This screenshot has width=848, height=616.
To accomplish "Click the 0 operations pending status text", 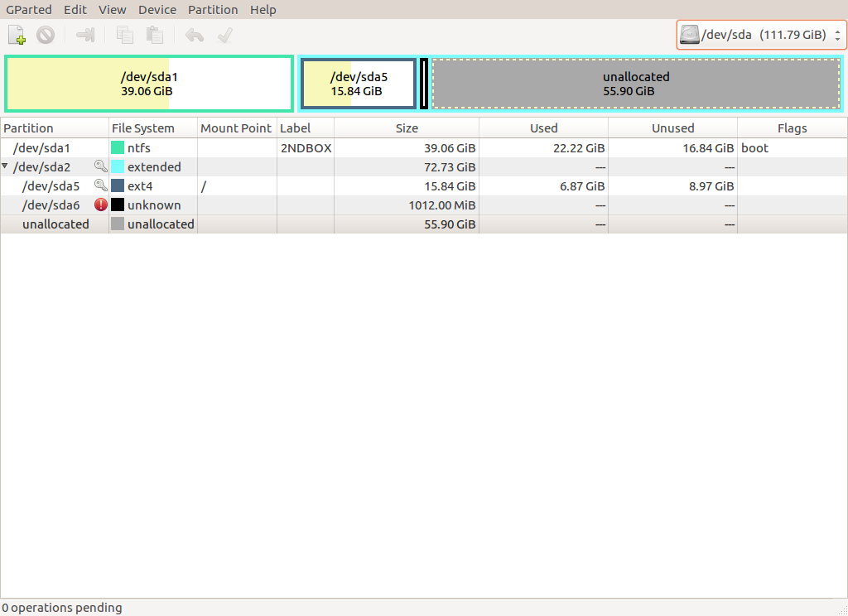I will [x=61, y=608].
